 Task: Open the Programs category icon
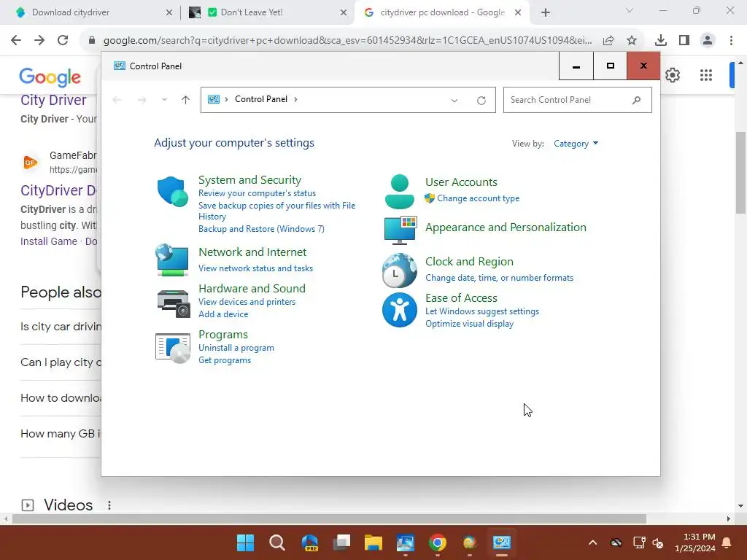tap(172, 348)
